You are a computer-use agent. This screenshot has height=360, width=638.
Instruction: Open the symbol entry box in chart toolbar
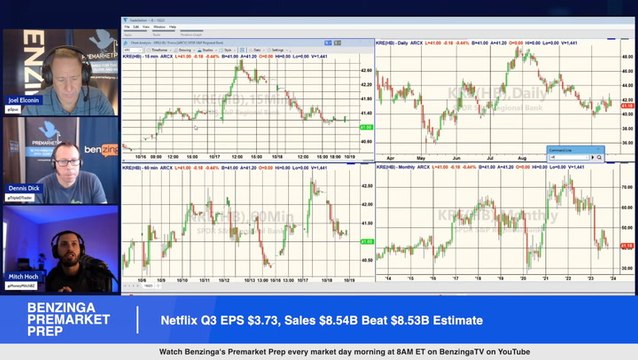[x=133, y=50]
